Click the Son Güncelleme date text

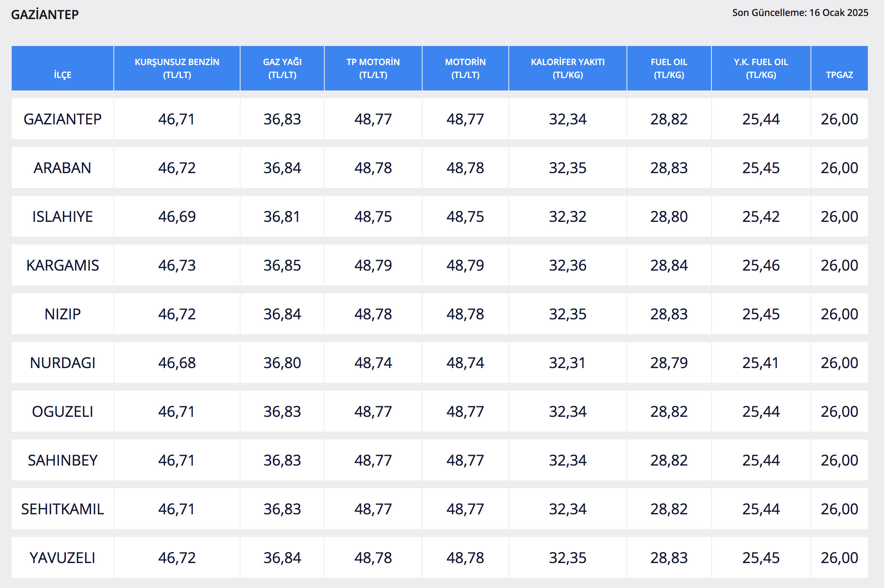pyautogui.click(x=800, y=13)
